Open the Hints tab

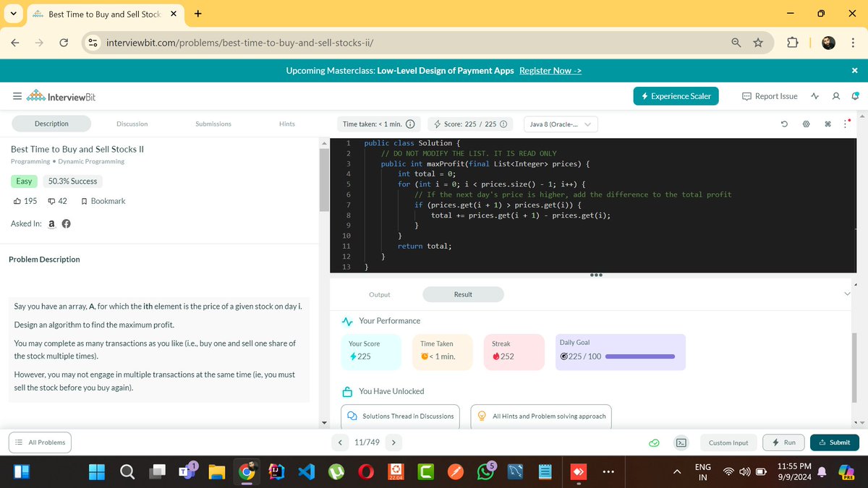point(287,124)
